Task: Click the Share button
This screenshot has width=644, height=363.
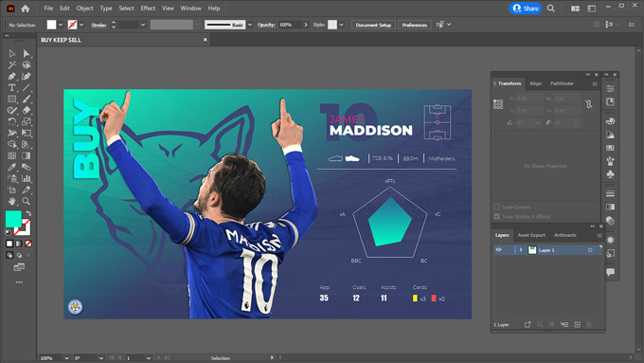Action: click(526, 9)
